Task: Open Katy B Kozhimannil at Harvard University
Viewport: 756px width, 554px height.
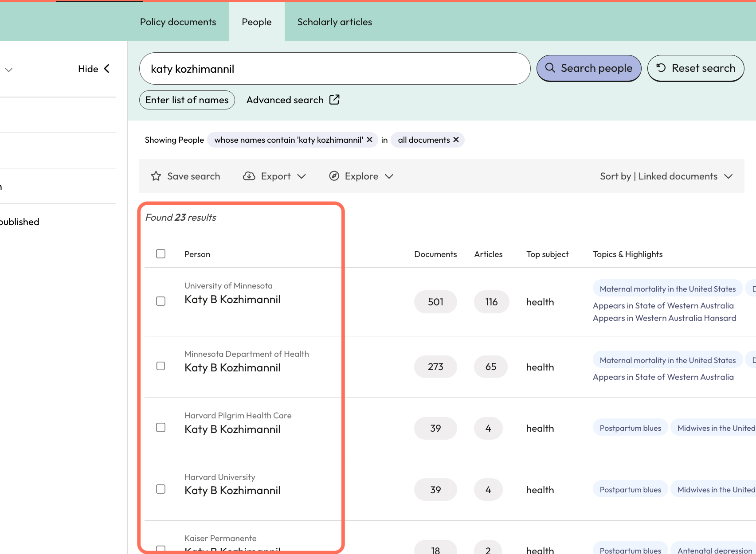Action: [x=232, y=491]
